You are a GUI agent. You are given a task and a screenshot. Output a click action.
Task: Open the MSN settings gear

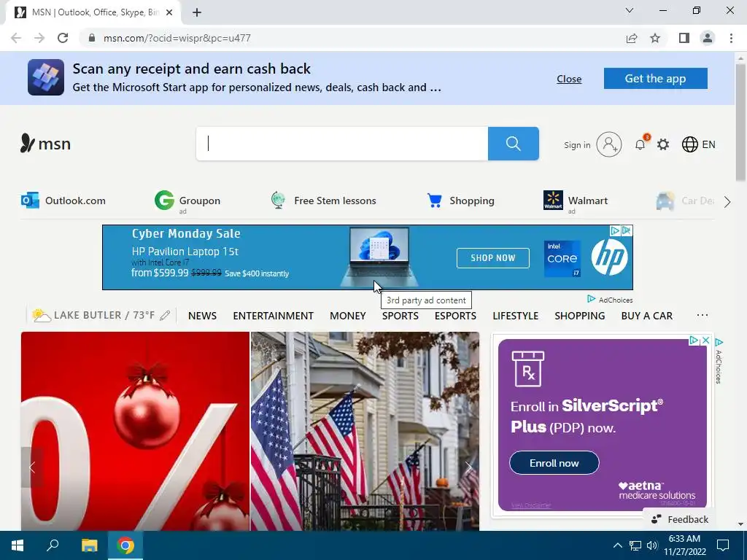pos(663,144)
